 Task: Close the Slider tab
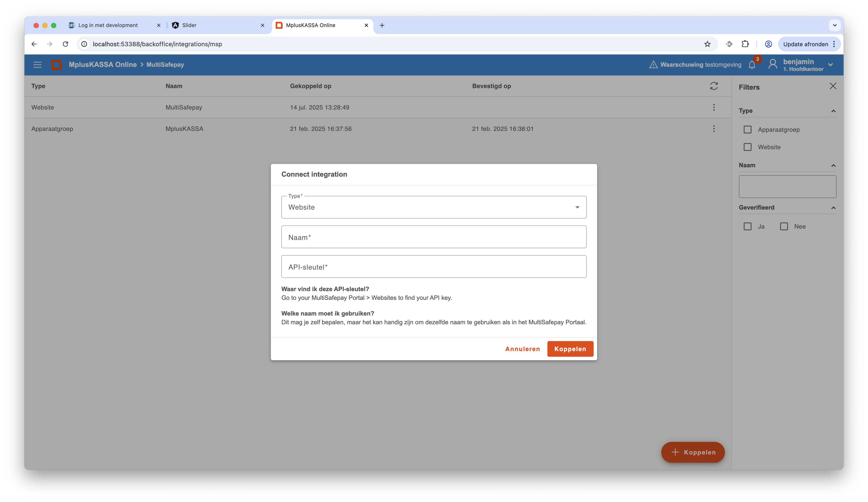(262, 25)
